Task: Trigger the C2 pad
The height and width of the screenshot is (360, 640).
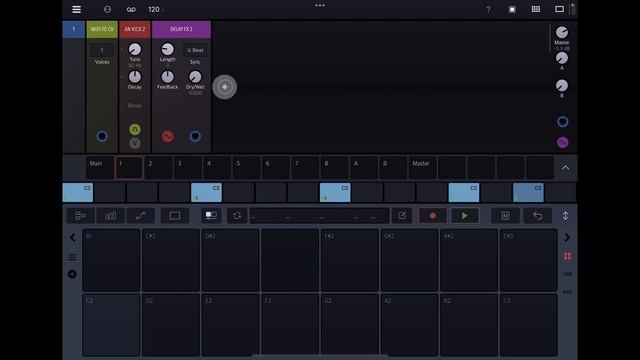Action: 111,325
